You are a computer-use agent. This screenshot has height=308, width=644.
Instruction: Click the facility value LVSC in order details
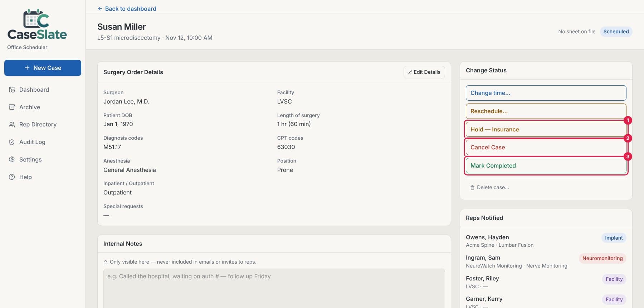(x=284, y=101)
